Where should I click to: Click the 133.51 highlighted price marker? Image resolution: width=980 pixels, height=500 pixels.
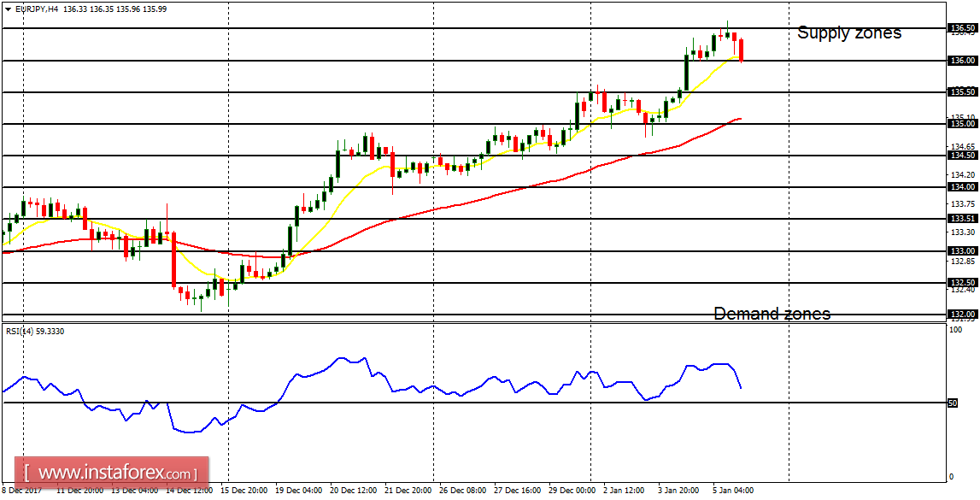[964, 219]
